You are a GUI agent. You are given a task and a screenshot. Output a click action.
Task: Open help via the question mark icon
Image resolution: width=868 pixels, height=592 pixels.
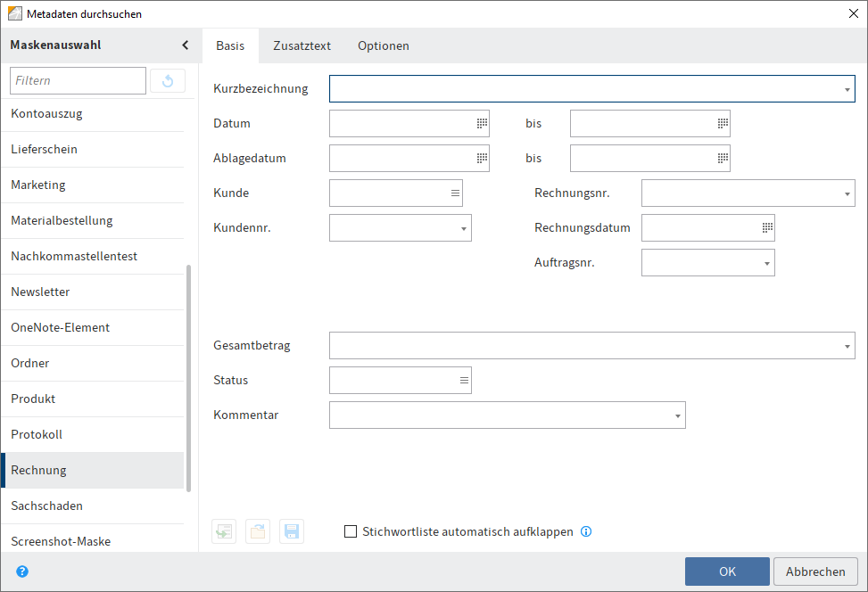pyautogui.click(x=22, y=571)
